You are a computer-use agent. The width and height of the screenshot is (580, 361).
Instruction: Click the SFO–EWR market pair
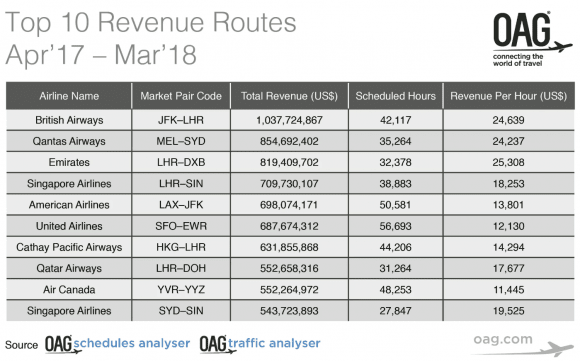(181, 226)
